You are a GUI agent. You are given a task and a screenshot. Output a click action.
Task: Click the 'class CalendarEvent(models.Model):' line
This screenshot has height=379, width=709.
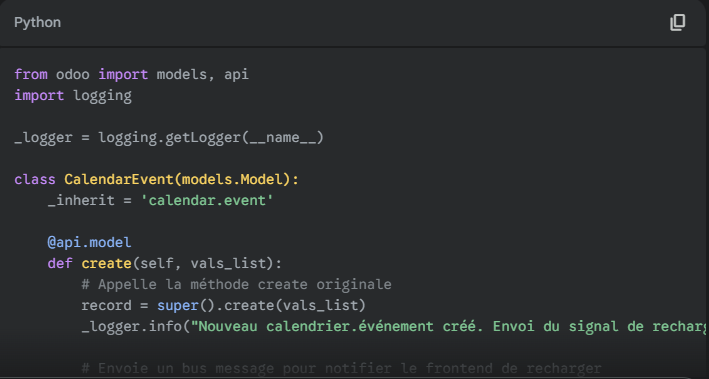click(156, 180)
